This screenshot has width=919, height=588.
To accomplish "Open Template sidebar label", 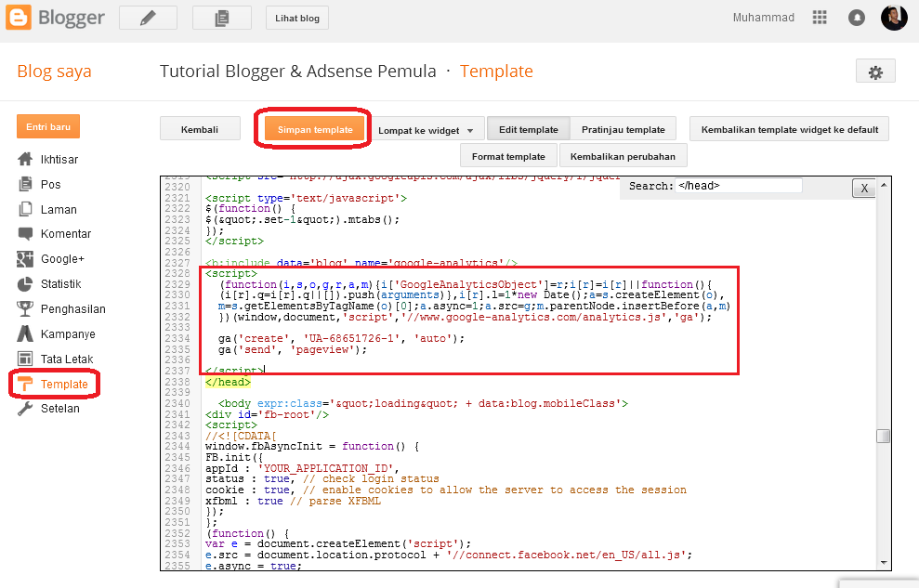I will point(64,385).
